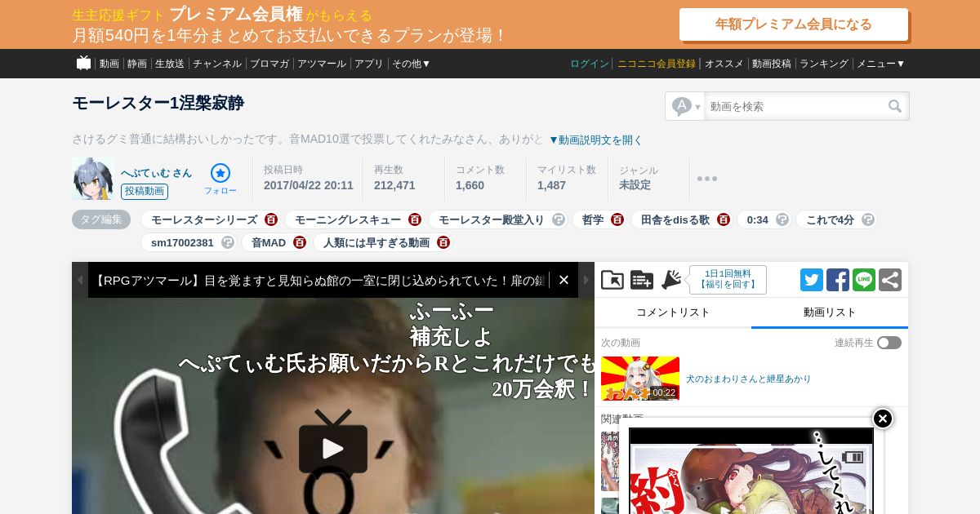Click the 音MAD tag text

click(x=269, y=242)
